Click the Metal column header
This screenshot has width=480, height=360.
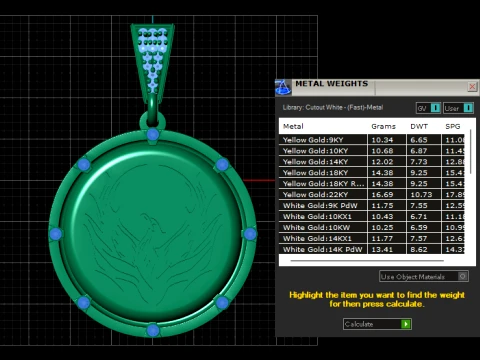pos(293,126)
